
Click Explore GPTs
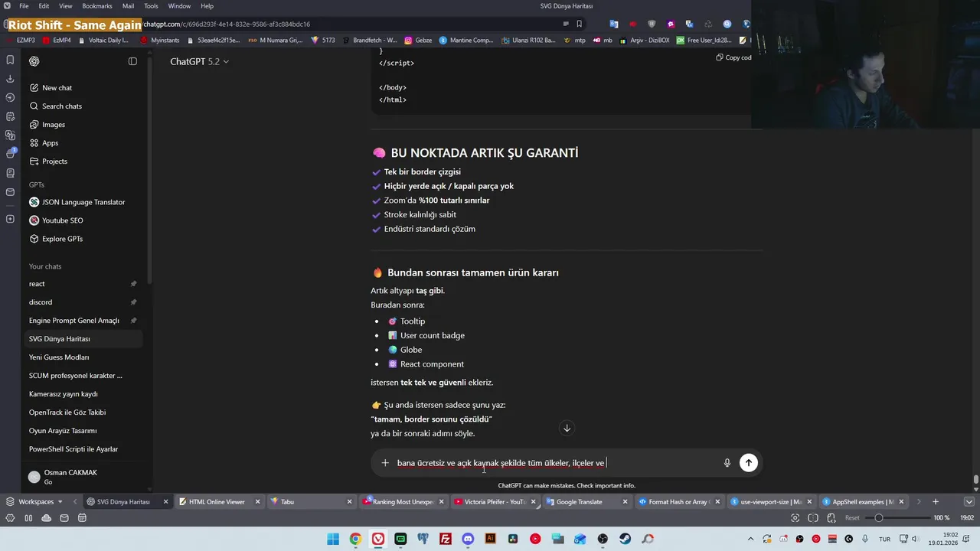pyautogui.click(x=84, y=239)
